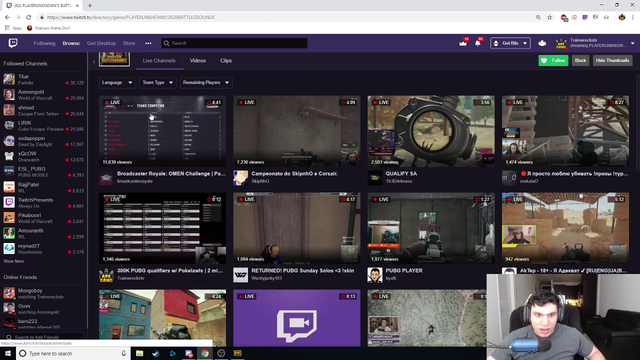Switch to the Live Channels tab
Viewport: 640px width, 360px height.
click(x=159, y=61)
